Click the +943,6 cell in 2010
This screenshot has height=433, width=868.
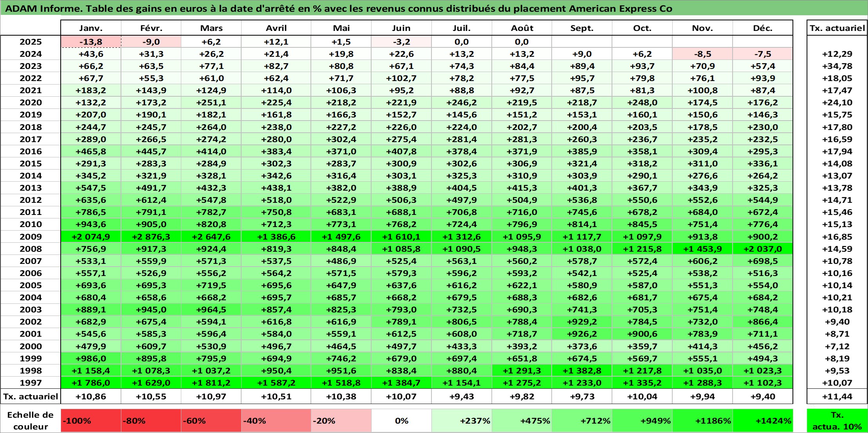(91, 224)
